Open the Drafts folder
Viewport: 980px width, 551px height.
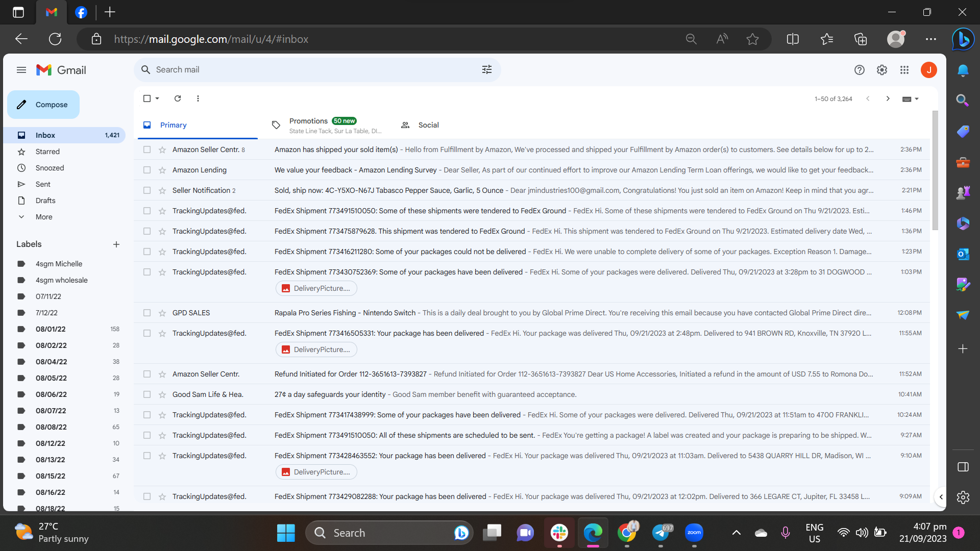[x=64, y=201]
